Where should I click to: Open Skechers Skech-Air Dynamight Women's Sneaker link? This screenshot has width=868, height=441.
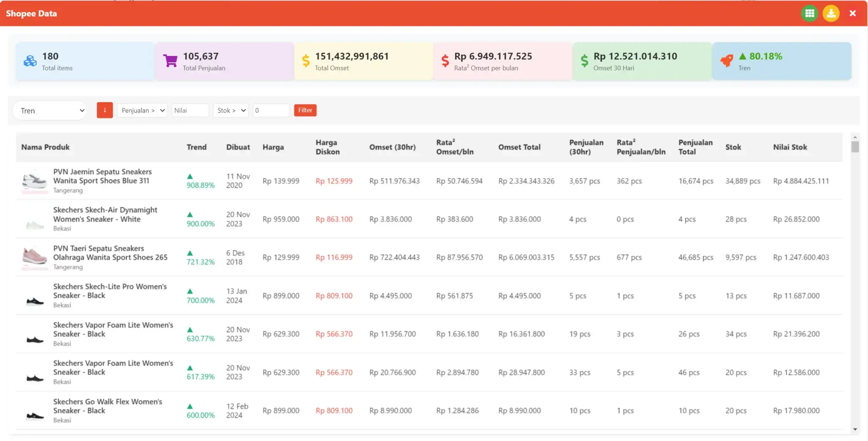tap(105, 214)
